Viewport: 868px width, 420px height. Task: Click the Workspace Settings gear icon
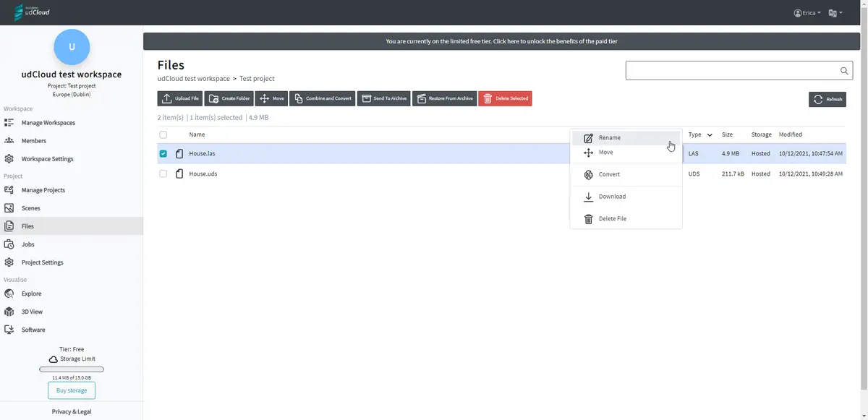[9, 159]
